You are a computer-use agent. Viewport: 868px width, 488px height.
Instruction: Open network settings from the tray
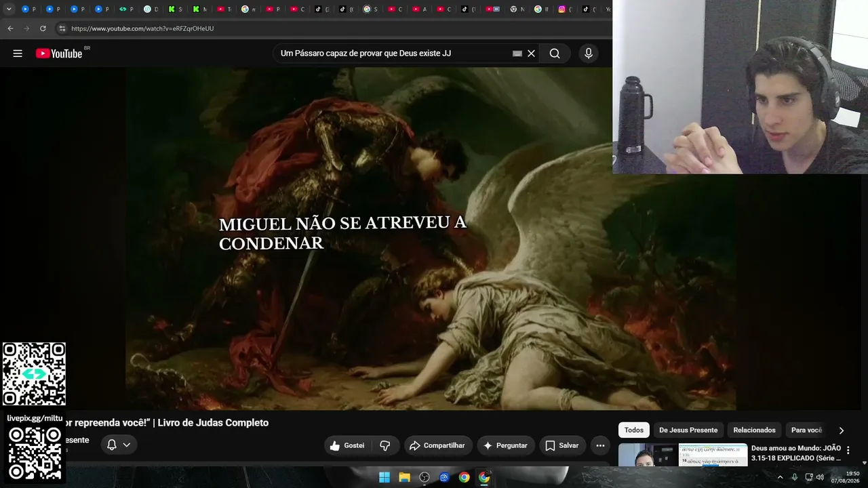pos(809,477)
